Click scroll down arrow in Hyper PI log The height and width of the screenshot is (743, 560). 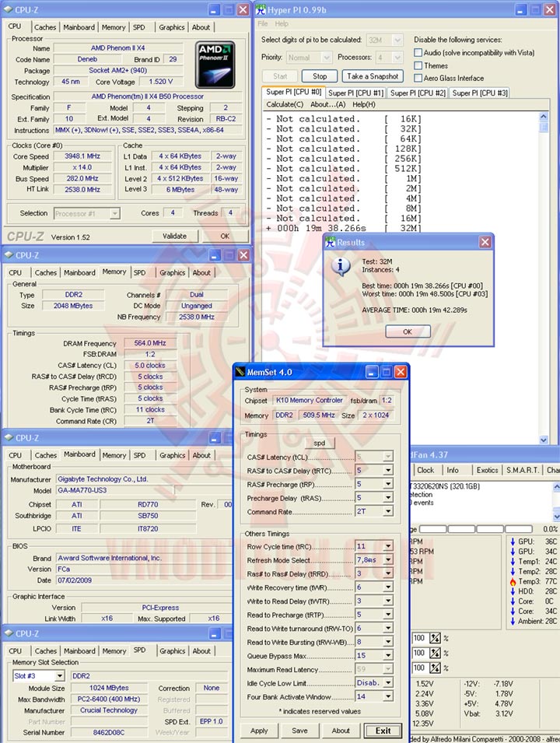coord(544,440)
